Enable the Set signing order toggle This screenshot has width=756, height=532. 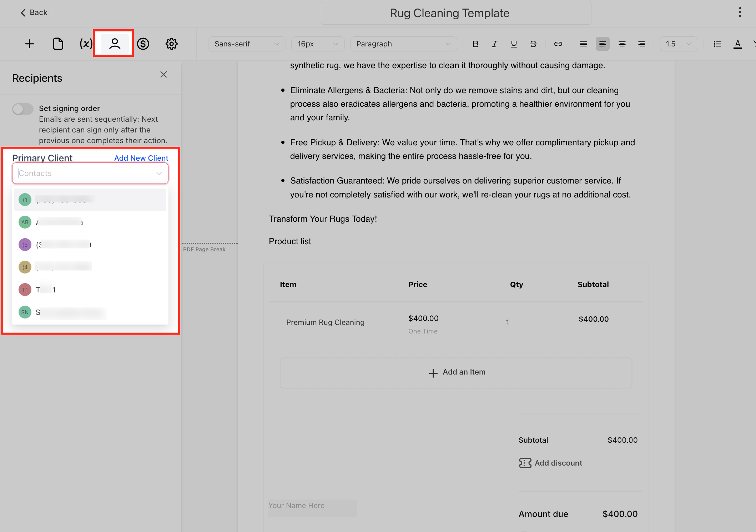coord(23,109)
